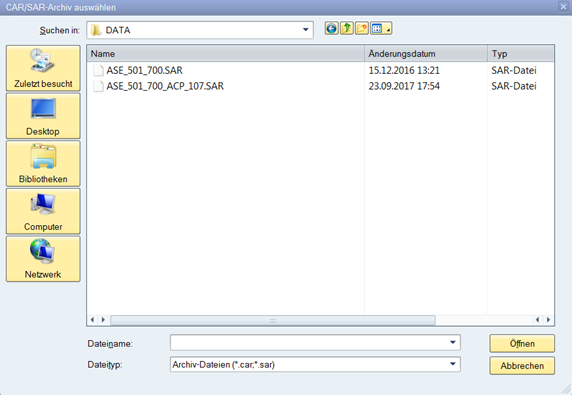Go up one folder level icon

(347, 28)
